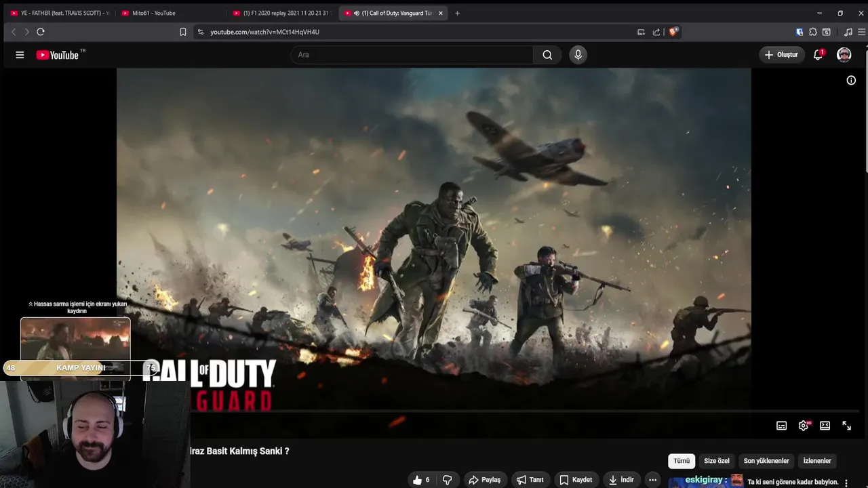
Task: Click the Paylaş share button
Action: tap(485, 480)
